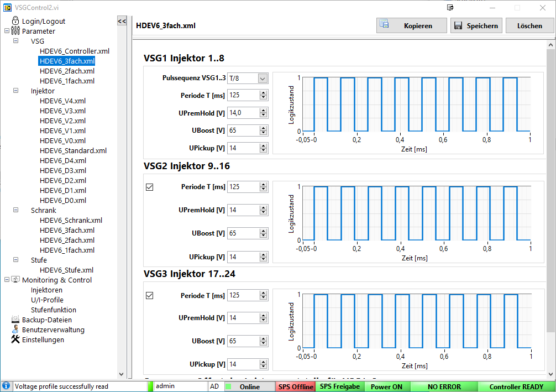Click VSG2 UBoost stepper arrows
The image size is (556, 392).
pyautogui.click(x=263, y=233)
